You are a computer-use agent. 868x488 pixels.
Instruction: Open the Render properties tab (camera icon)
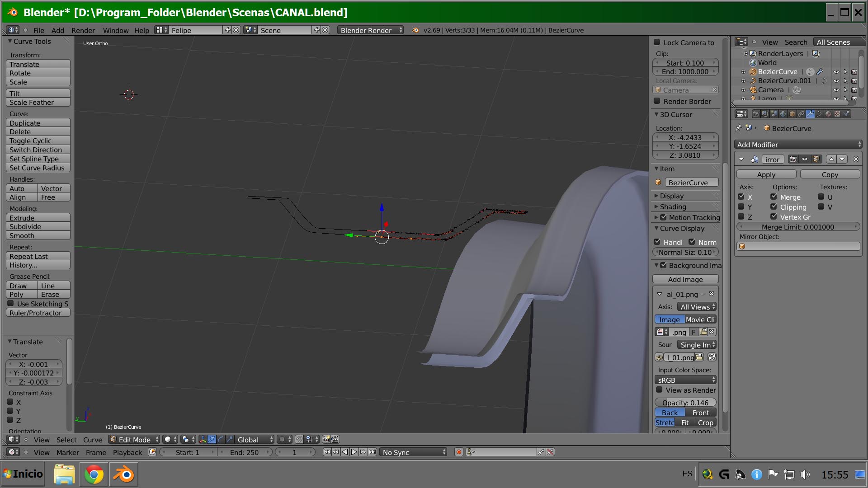[756, 114]
